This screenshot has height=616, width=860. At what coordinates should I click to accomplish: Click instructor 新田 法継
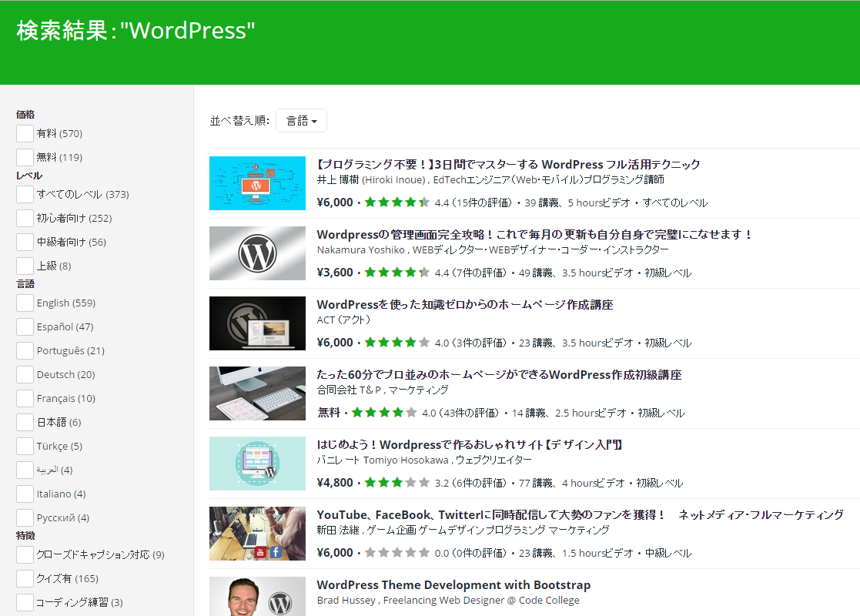pos(338,531)
